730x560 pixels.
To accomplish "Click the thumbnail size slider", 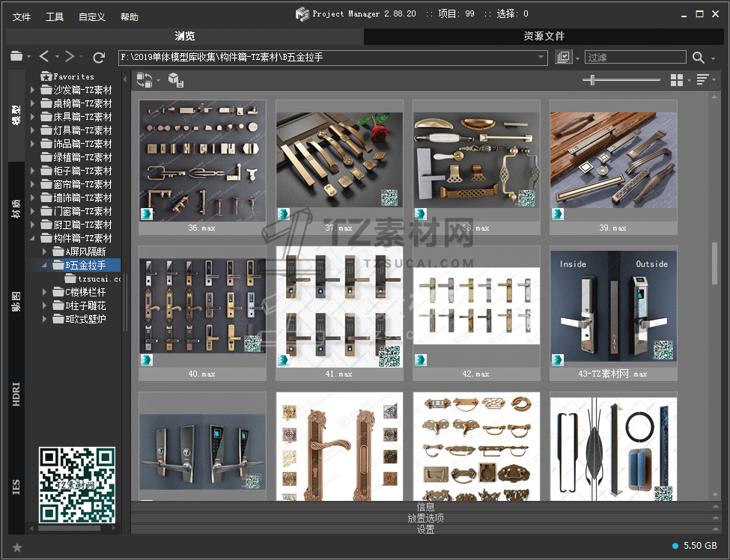I will (593, 80).
